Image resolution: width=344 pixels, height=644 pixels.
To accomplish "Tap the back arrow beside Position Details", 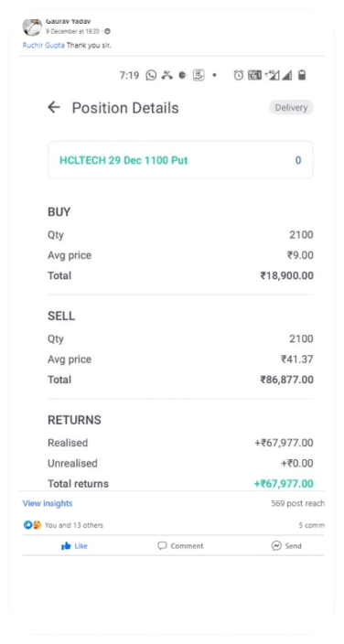I will point(53,108).
